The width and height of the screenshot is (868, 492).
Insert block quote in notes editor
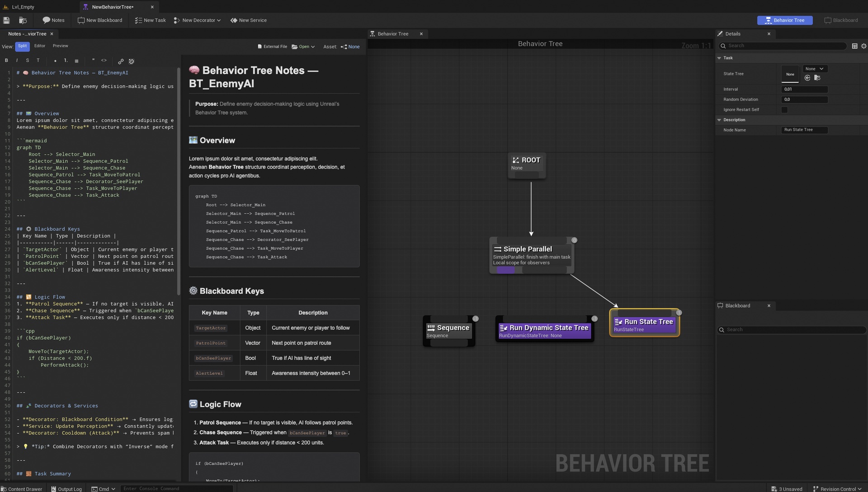[x=94, y=61]
